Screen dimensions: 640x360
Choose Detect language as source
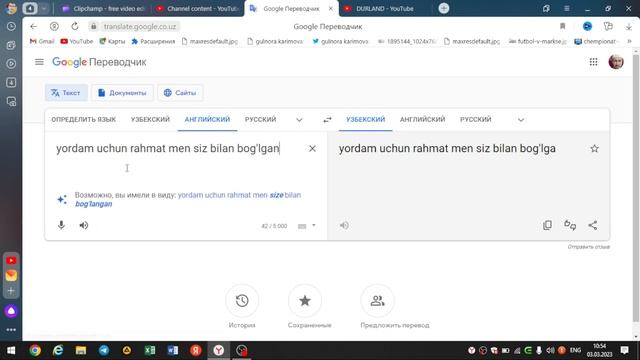[x=84, y=120]
